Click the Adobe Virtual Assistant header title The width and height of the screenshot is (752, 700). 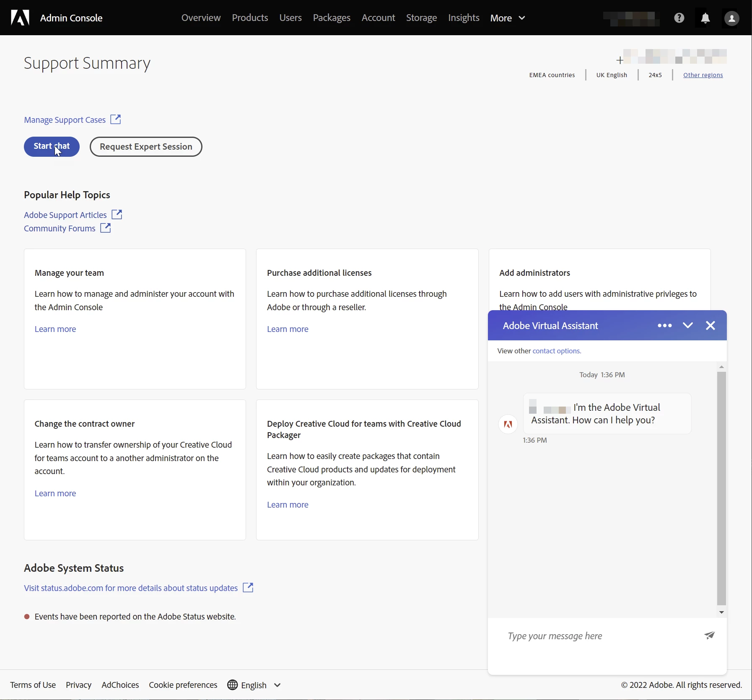(x=550, y=326)
